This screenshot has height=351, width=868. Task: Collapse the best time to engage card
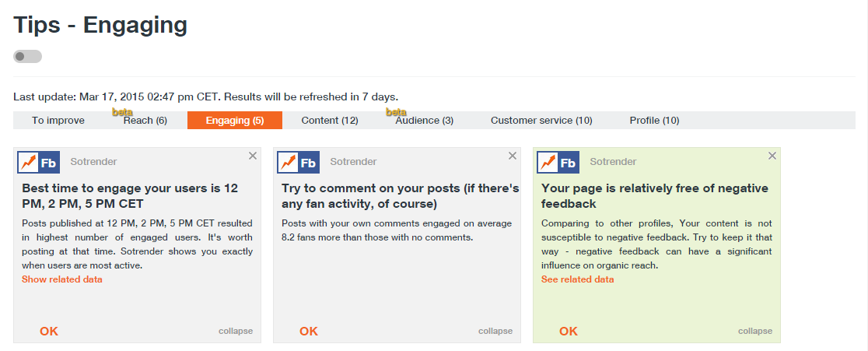(x=236, y=331)
